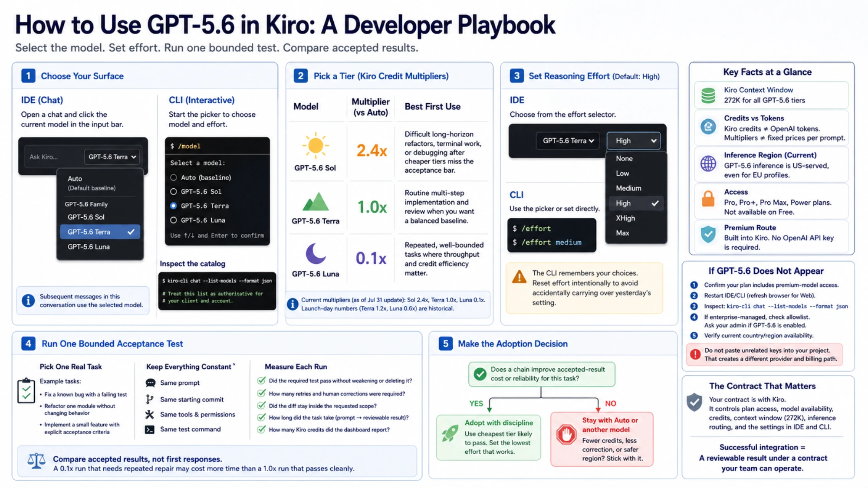
Task: Select Max in the effort menu
Action: tap(636, 233)
